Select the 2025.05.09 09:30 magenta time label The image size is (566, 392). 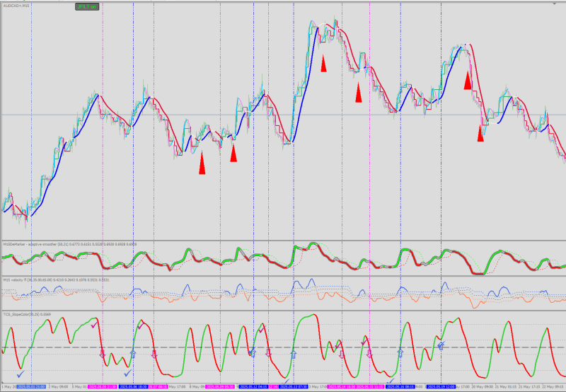tap(220, 386)
